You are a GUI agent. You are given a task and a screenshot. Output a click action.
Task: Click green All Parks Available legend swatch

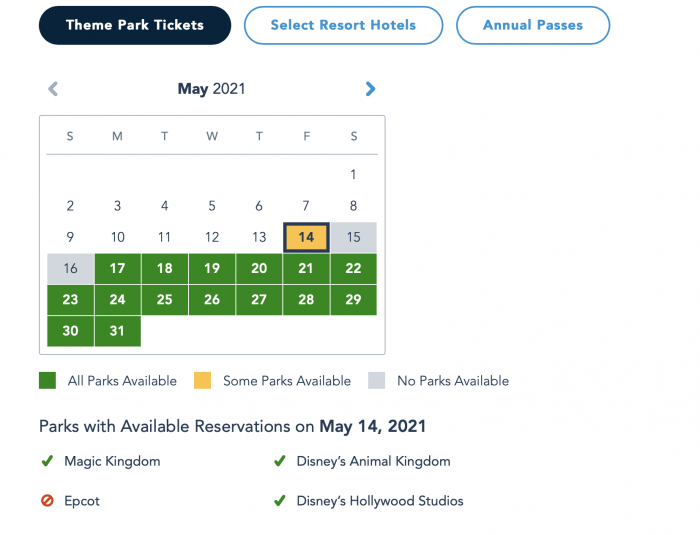point(47,380)
